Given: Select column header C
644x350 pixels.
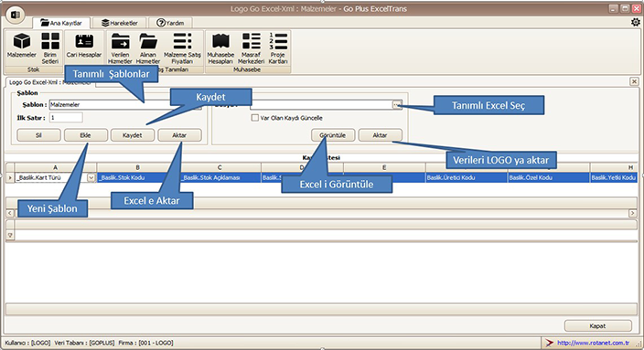Looking at the screenshot, I should pos(220,167).
